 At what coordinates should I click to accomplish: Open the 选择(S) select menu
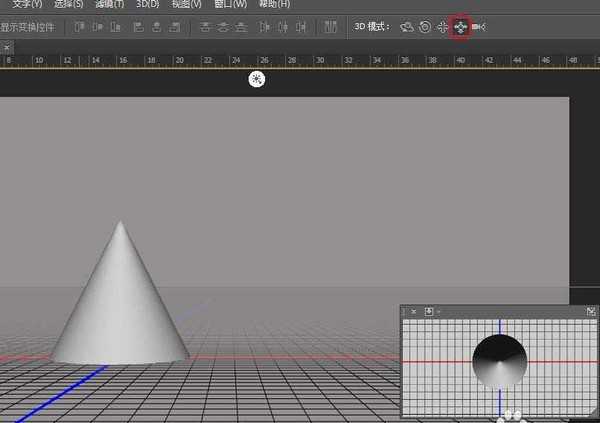[69, 5]
